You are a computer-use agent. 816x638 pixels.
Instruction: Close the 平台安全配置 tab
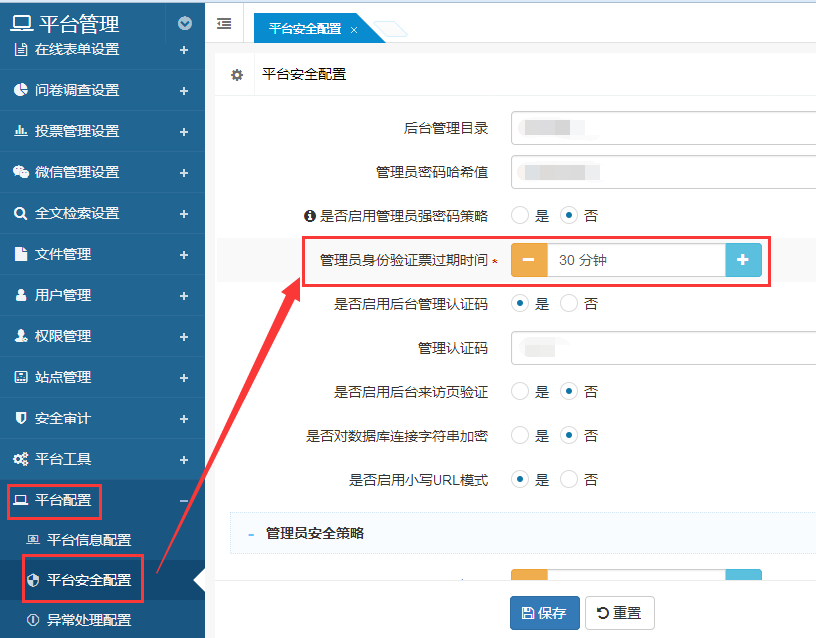[354, 30]
